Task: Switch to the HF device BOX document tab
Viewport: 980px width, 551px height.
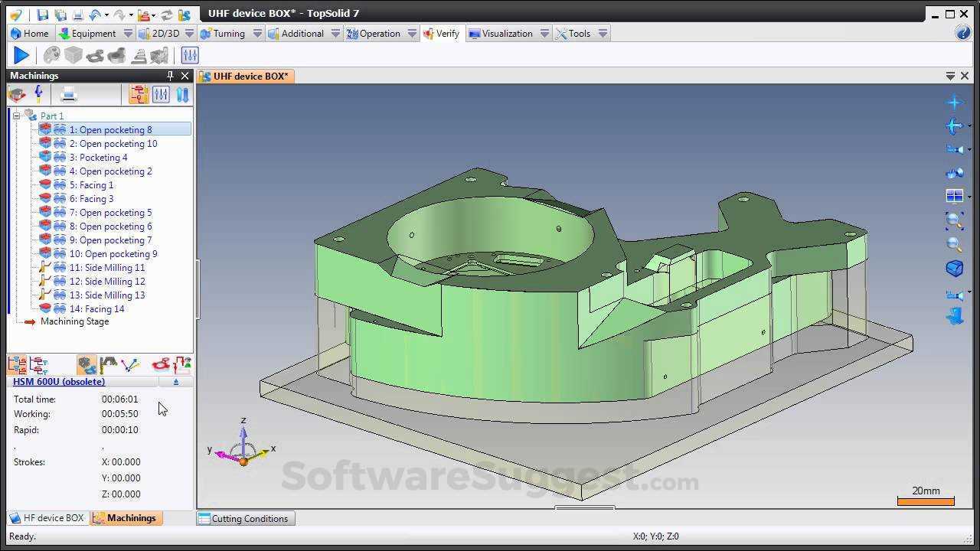Action: (47, 518)
